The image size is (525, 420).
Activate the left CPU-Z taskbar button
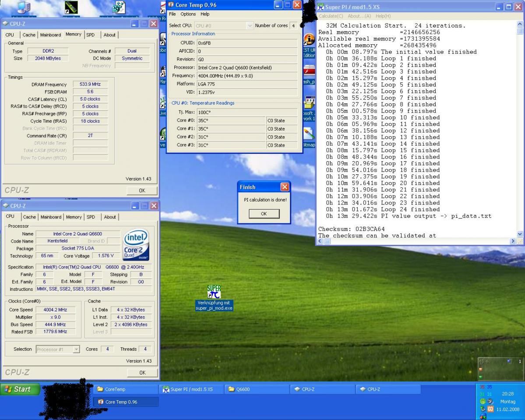point(322,389)
